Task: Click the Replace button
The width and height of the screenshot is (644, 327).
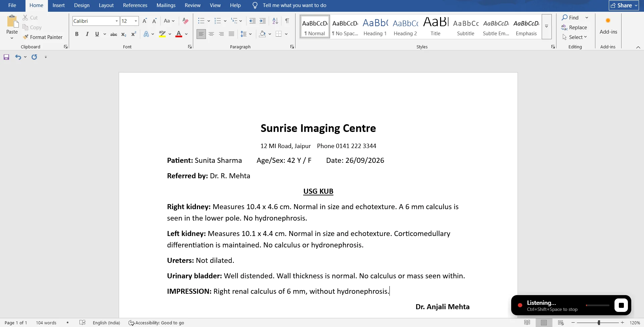Action: pyautogui.click(x=574, y=27)
